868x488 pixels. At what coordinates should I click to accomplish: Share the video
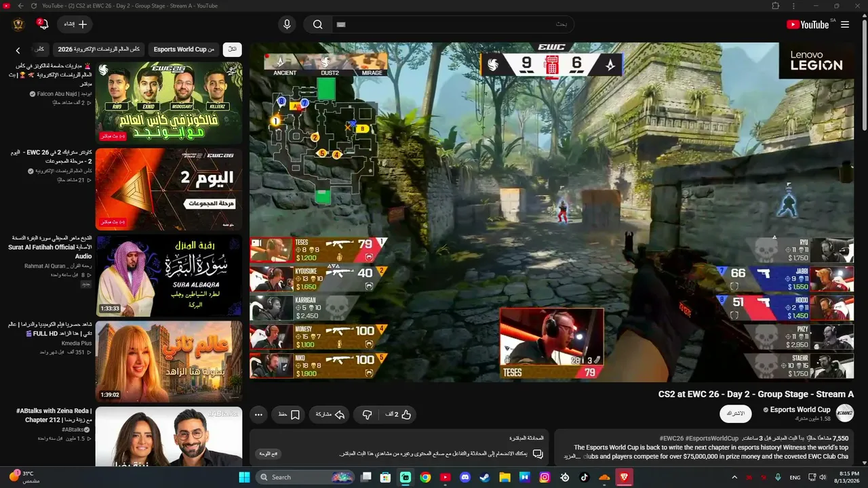(x=330, y=414)
